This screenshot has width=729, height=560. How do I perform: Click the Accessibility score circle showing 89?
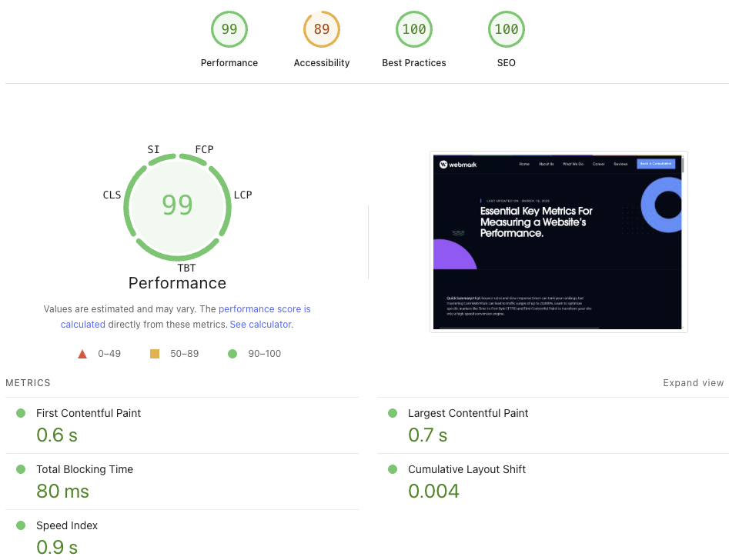pos(321,28)
